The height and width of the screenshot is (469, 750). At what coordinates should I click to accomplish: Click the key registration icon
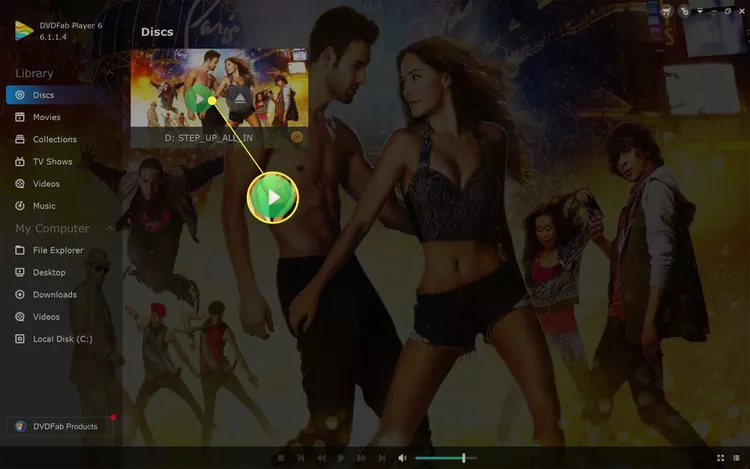pos(684,11)
